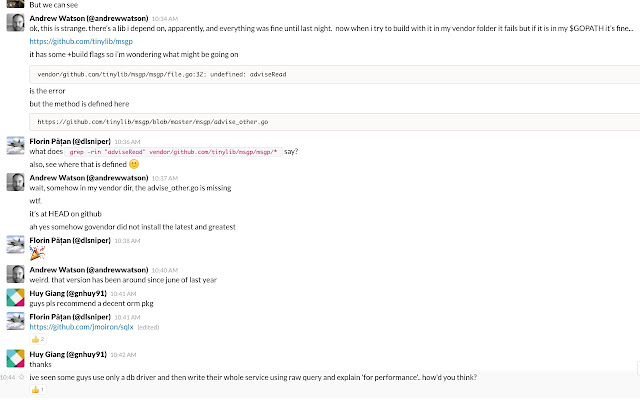
Task: Toggle the thumbs-up reaction with count 1
Action: point(38,390)
